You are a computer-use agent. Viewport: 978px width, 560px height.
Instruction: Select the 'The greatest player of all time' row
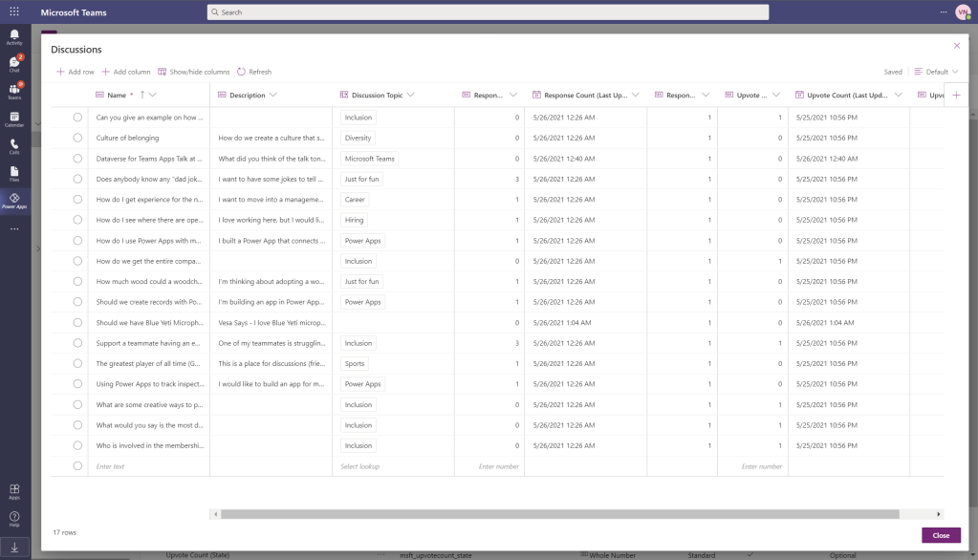pyautogui.click(x=77, y=363)
